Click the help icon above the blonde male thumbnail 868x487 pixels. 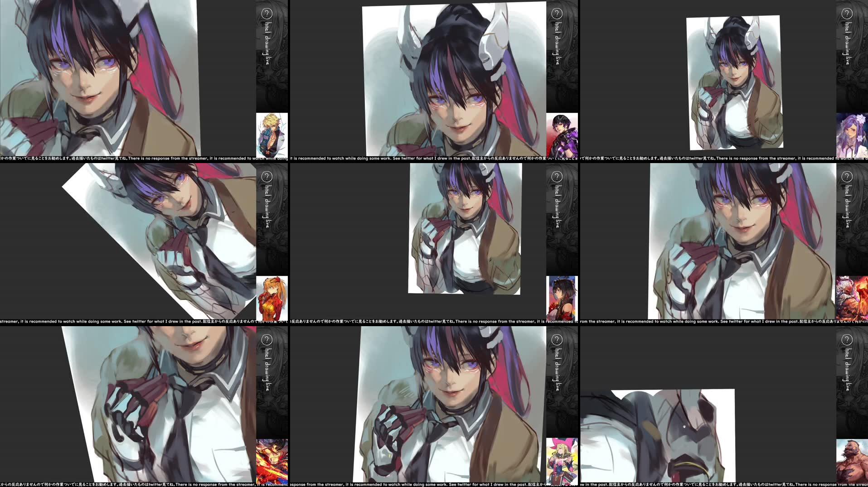pos(267,14)
